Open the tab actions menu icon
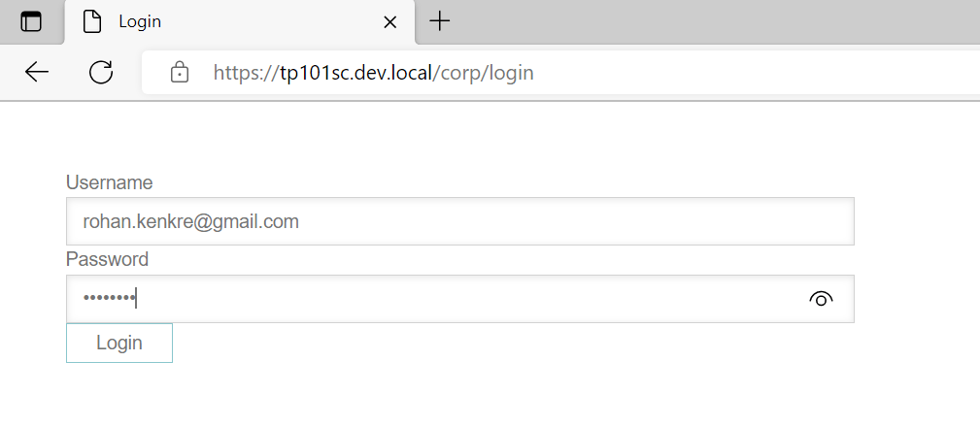980x427 pixels. pos(31,21)
